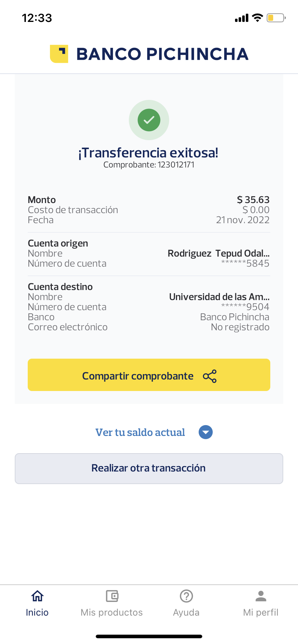298x644 pixels.
Task: Tap the share icon on yellow button
Action: click(x=210, y=376)
